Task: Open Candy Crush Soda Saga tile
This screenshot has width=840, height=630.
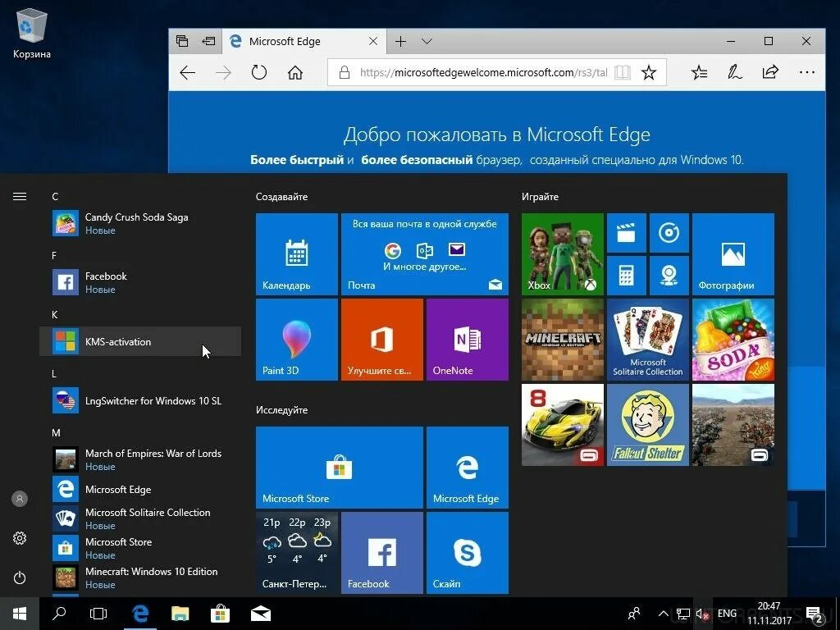Action: click(733, 340)
